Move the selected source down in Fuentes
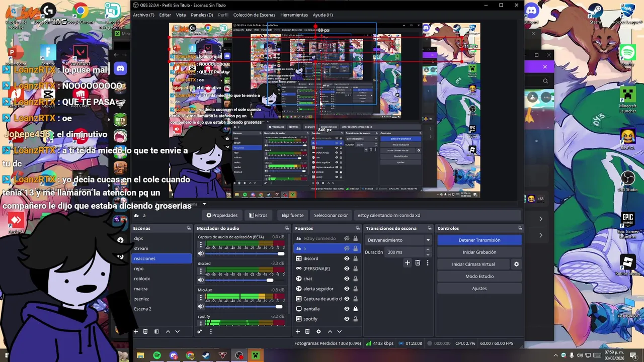Screen dimensions: 644x362 point(339,331)
